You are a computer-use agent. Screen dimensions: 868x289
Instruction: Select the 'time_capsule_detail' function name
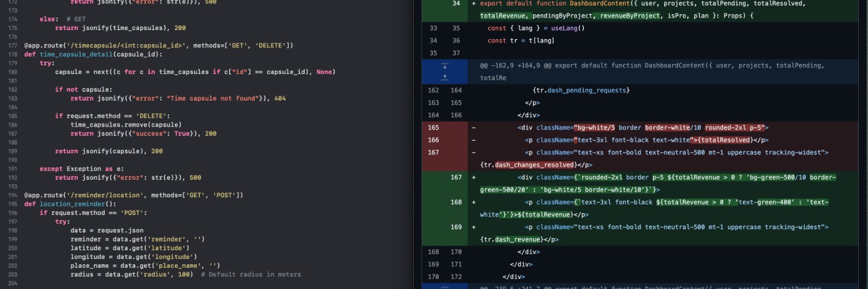(76, 54)
